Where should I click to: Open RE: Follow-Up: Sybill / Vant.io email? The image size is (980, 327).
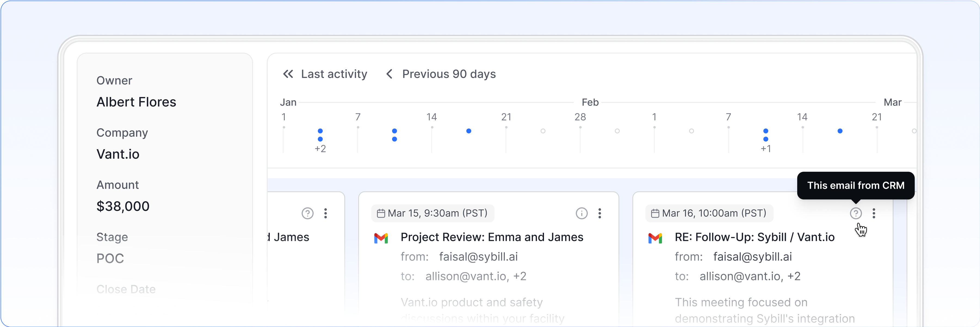tap(755, 237)
